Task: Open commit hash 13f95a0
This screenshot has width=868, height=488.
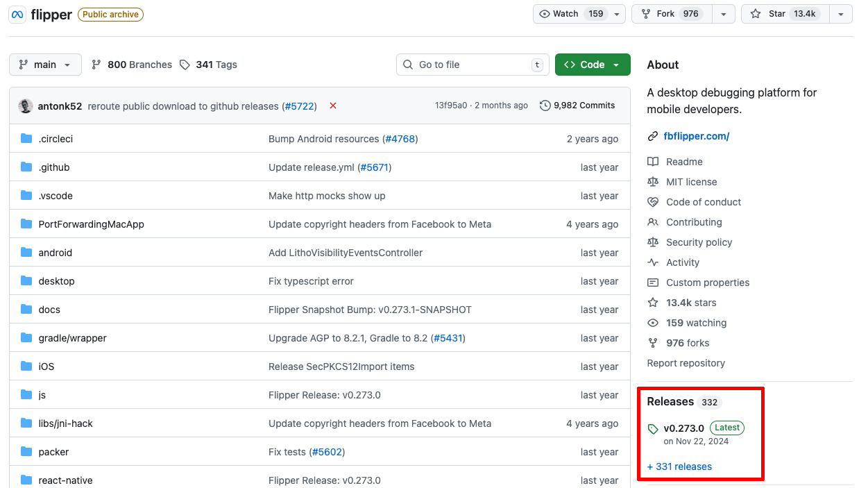Action: [x=450, y=106]
